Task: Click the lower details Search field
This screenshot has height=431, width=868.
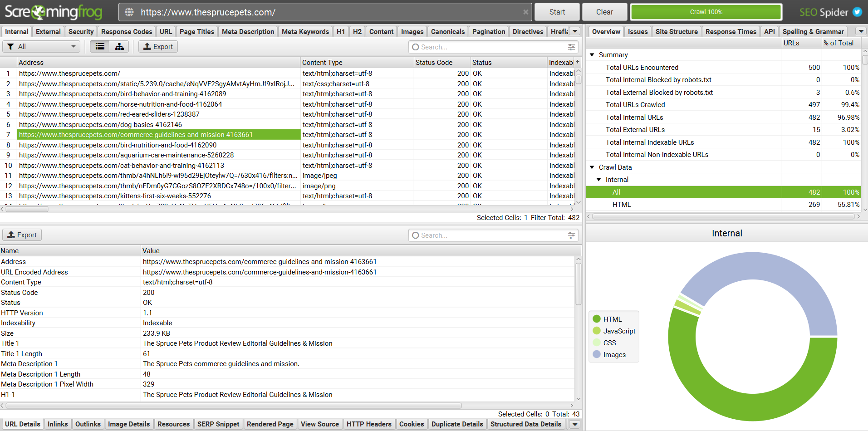Action: click(x=493, y=235)
